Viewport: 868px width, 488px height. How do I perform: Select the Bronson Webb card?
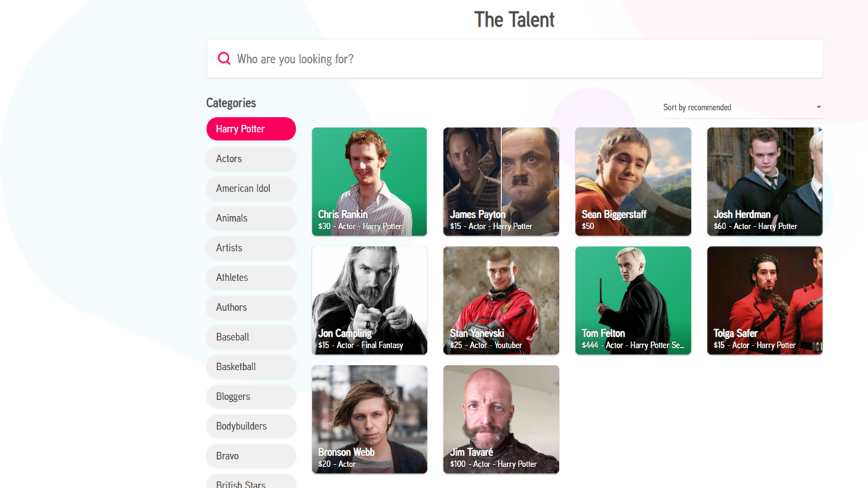pyautogui.click(x=370, y=419)
